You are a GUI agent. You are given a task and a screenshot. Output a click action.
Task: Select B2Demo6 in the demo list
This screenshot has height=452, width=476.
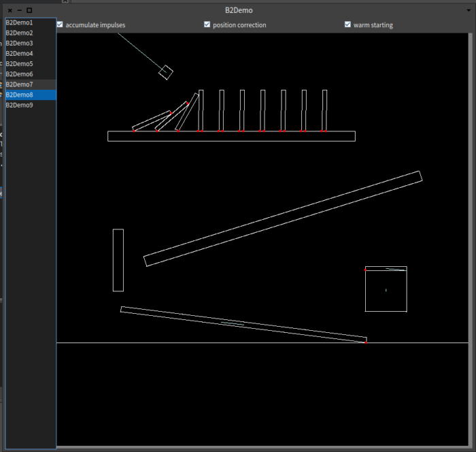pyautogui.click(x=31, y=74)
